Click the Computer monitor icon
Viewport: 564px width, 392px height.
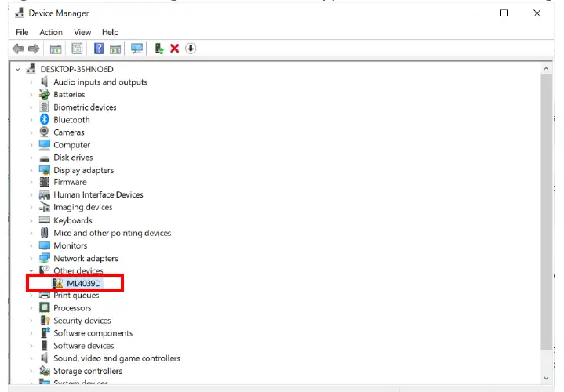click(x=45, y=144)
